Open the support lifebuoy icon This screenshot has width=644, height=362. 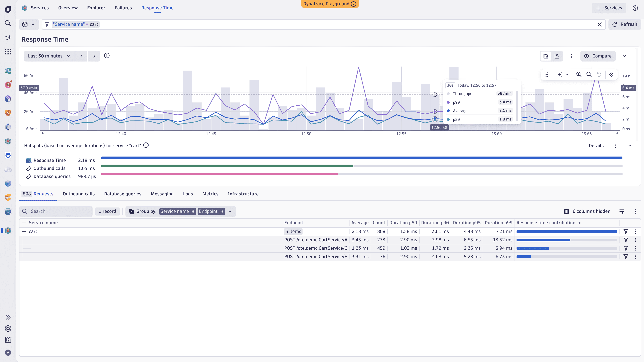pyautogui.click(x=8, y=328)
